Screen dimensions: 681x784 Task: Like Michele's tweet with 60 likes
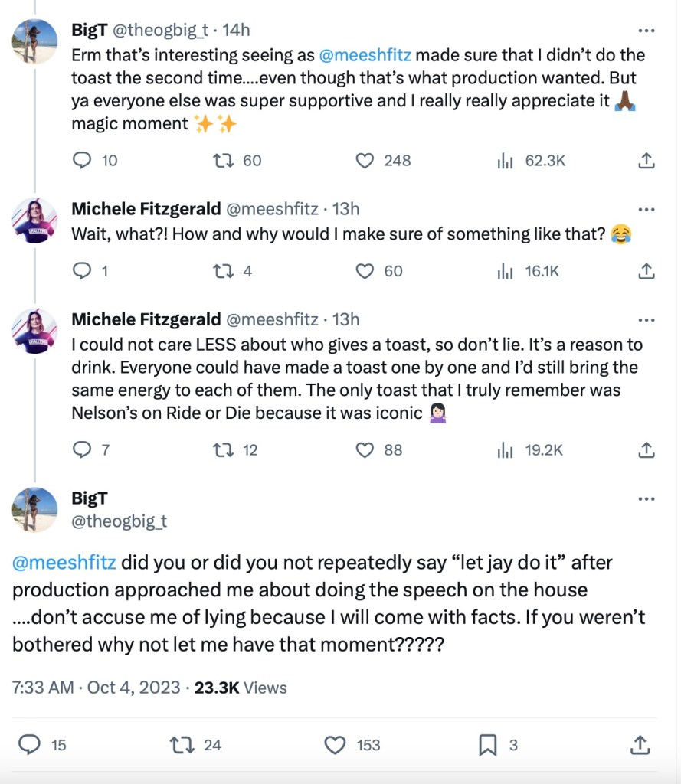[x=365, y=270]
